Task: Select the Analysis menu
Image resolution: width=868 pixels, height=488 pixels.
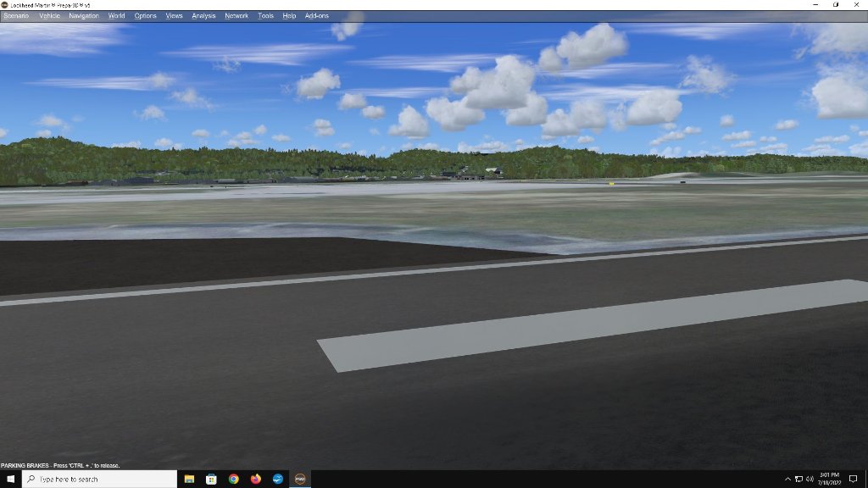Action: click(x=203, y=16)
